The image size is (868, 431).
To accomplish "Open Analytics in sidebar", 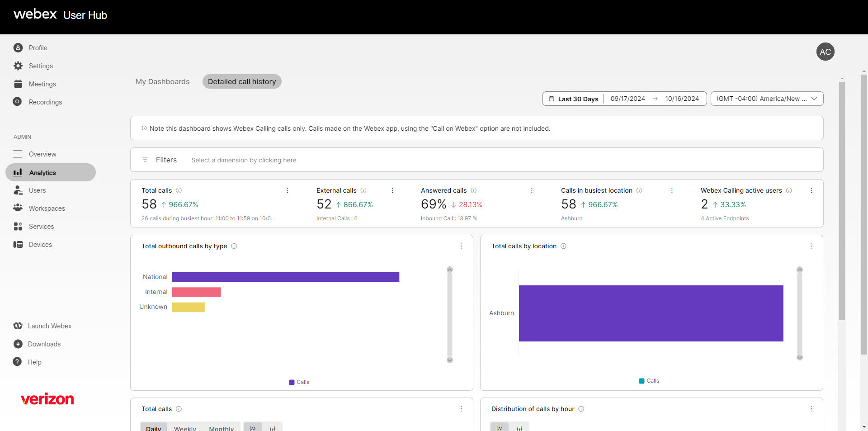I will (x=51, y=172).
